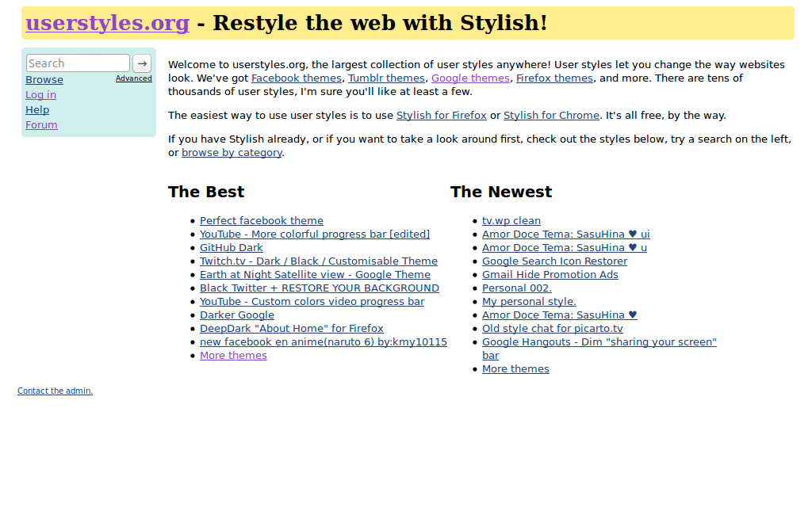The height and width of the screenshot is (511, 812).
Task: Select The Best heading text
Action: click(206, 192)
